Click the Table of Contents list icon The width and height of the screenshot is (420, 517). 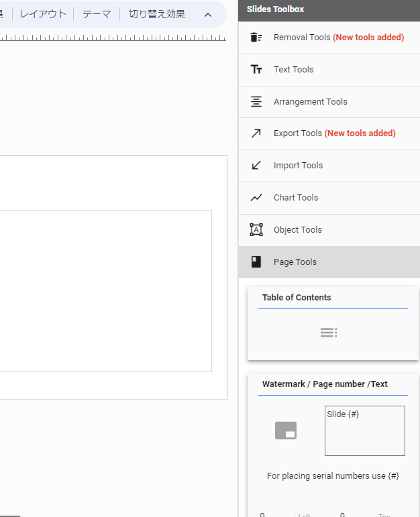click(x=328, y=333)
